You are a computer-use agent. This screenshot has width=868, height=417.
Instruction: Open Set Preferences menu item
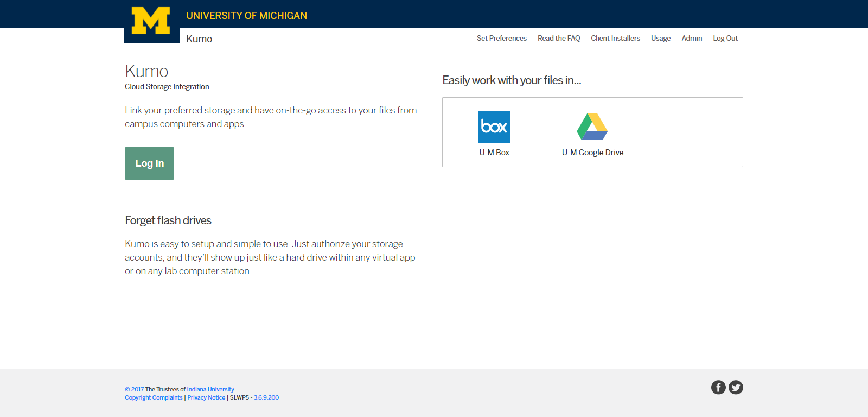point(502,38)
